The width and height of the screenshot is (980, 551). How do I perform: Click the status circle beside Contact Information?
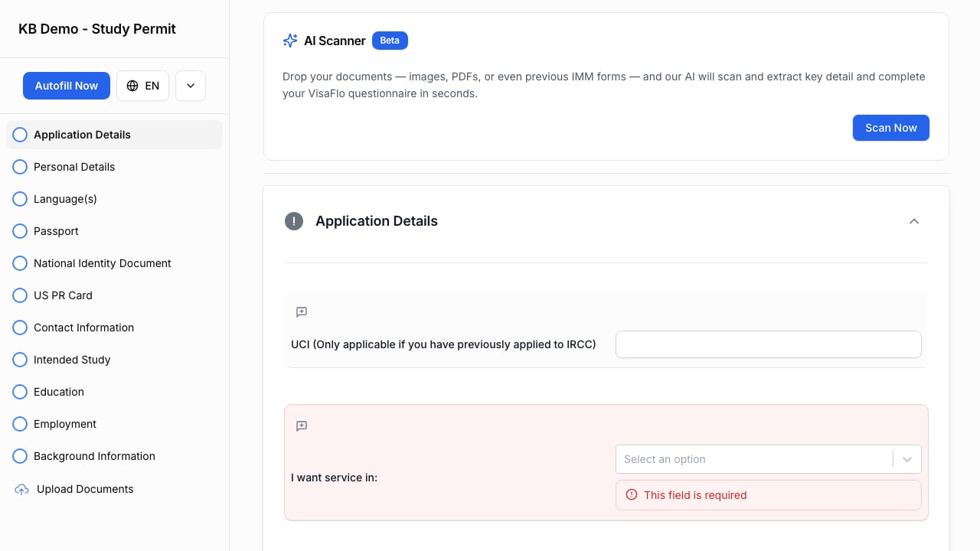20,328
